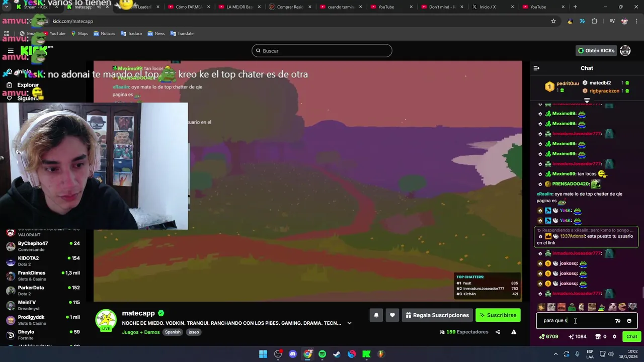
Task: Open the share stream icon
Action: (498, 332)
